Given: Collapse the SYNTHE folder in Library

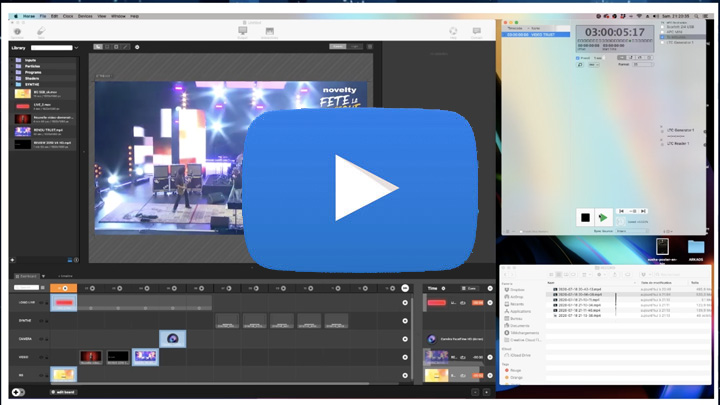Looking at the screenshot, I should click(x=12, y=84).
